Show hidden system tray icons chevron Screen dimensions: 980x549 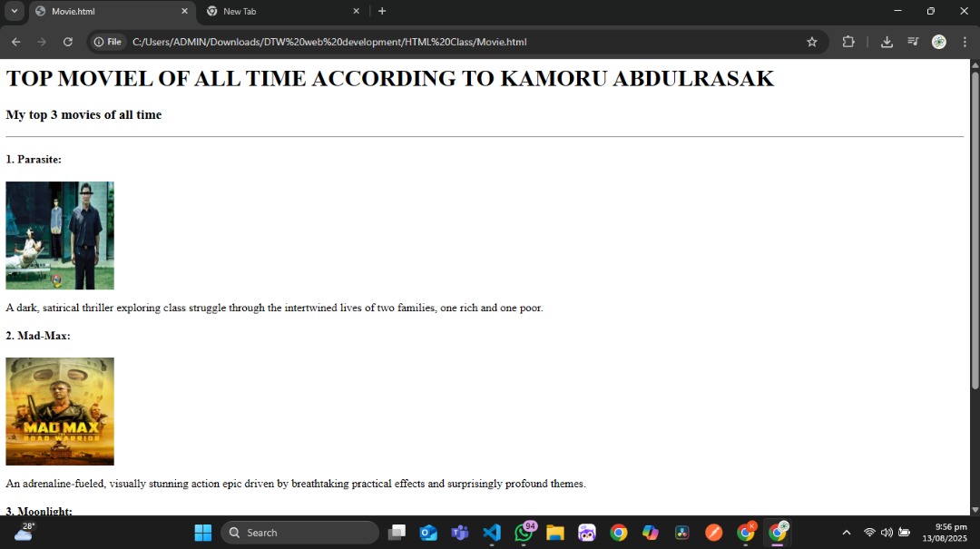847,533
